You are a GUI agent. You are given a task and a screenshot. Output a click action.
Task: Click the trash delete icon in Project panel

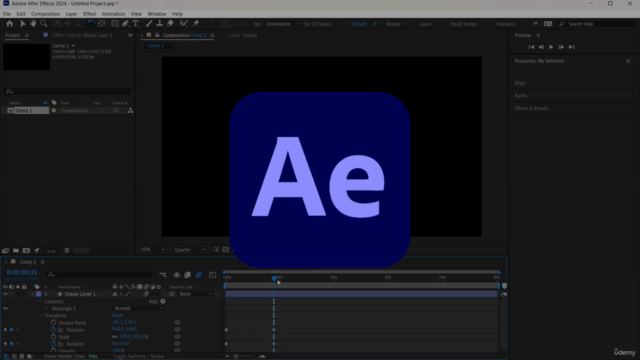point(67,251)
